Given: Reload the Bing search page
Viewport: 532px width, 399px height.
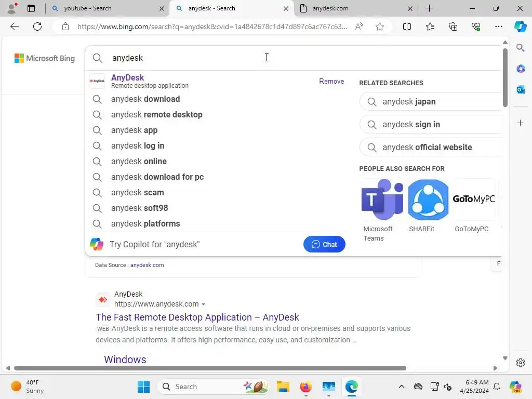Looking at the screenshot, I should click(x=37, y=26).
